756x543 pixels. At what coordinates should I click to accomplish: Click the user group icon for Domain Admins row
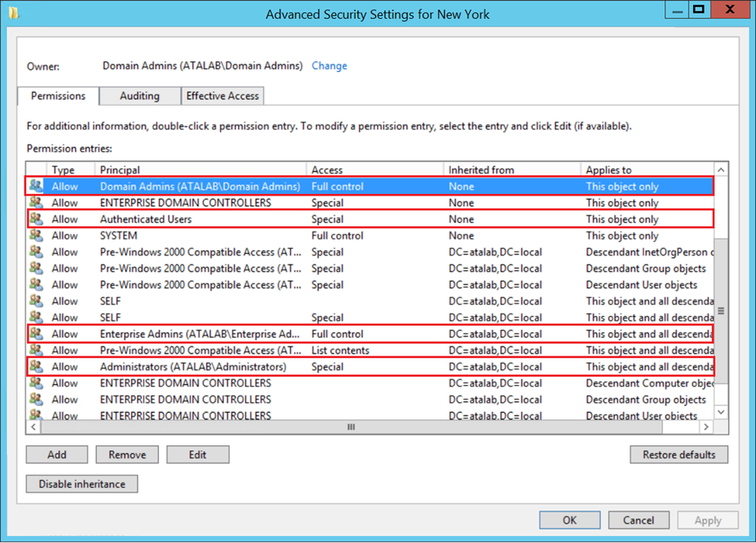[x=36, y=185]
